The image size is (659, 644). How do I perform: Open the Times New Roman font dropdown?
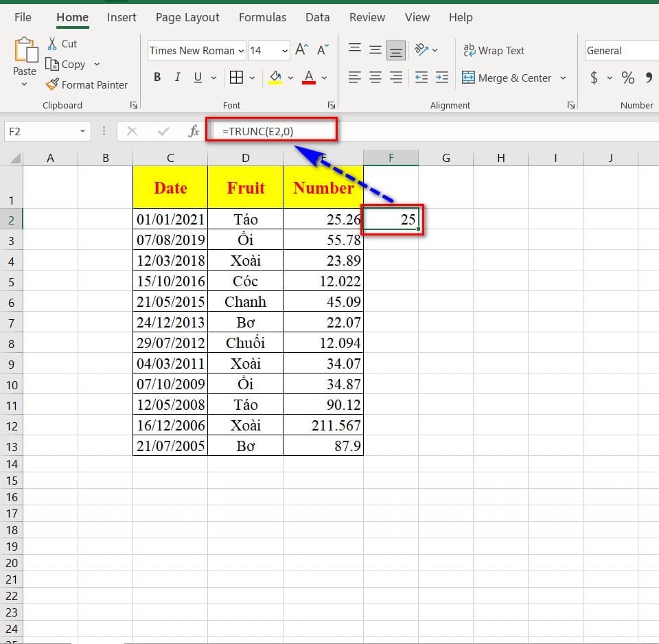241,51
